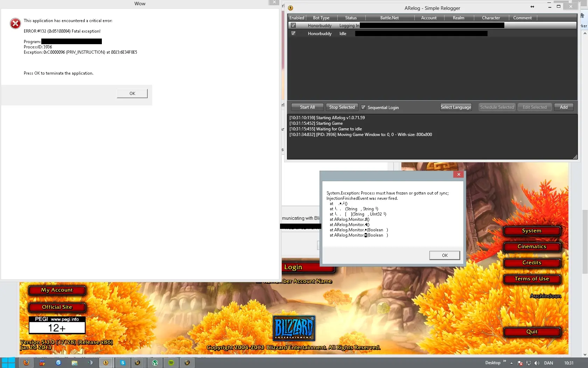
Task: Sort by the Status column header
Action: (x=351, y=18)
